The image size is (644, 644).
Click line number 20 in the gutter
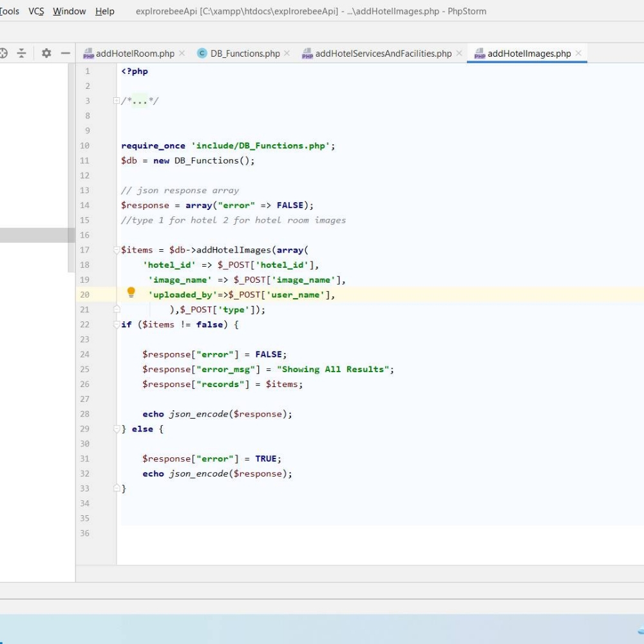pyautogui.click(x=85, y=295)
